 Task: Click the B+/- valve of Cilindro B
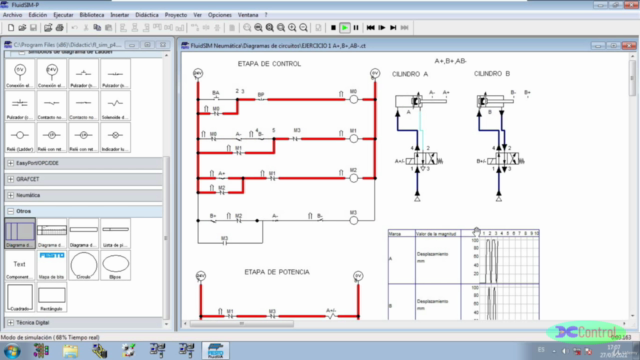pos(505,159)
